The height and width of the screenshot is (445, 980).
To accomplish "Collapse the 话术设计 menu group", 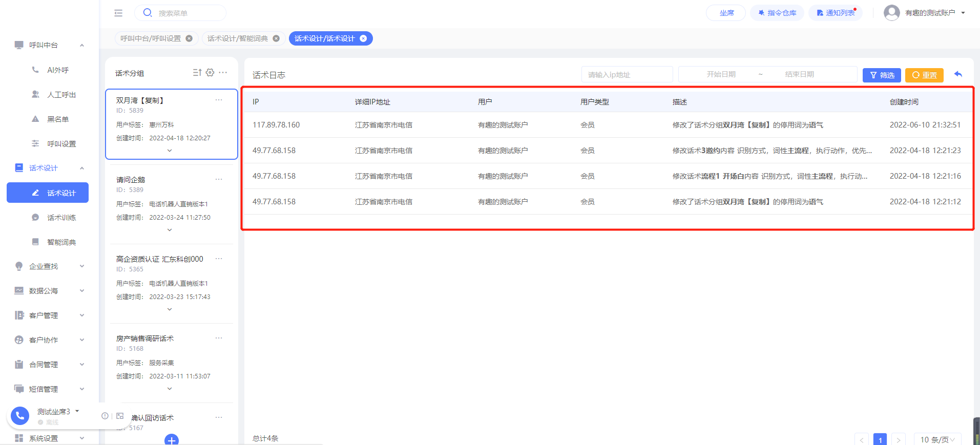I will coord(82,168).
